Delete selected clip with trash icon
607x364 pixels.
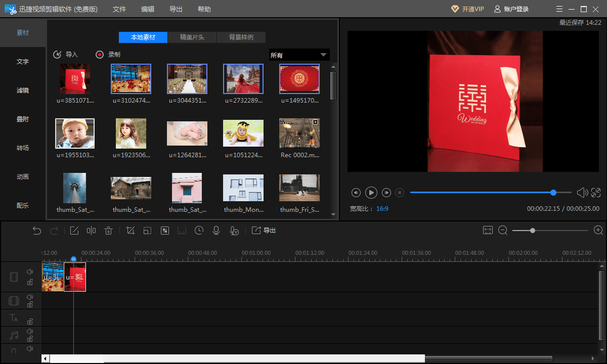(108, 231)
